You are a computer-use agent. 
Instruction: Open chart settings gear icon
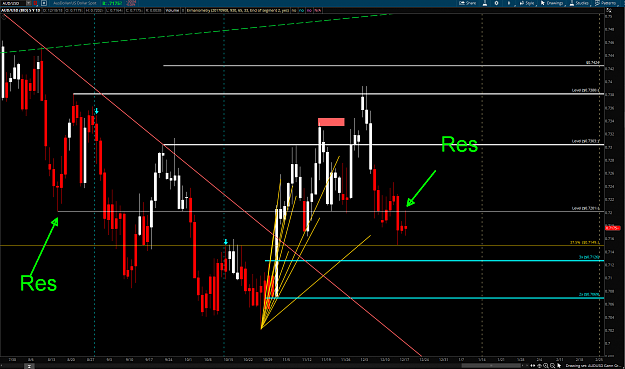(496, 3)
